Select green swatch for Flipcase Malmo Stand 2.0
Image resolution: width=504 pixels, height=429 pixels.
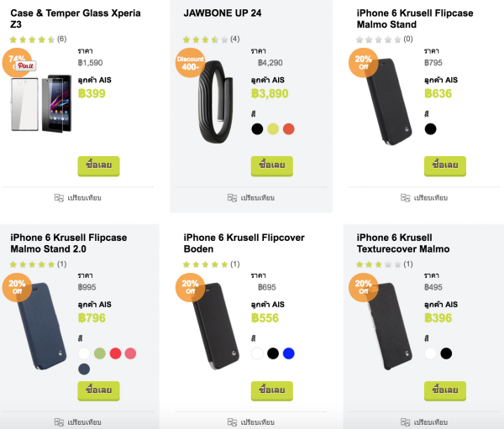(x=100, y=353)
